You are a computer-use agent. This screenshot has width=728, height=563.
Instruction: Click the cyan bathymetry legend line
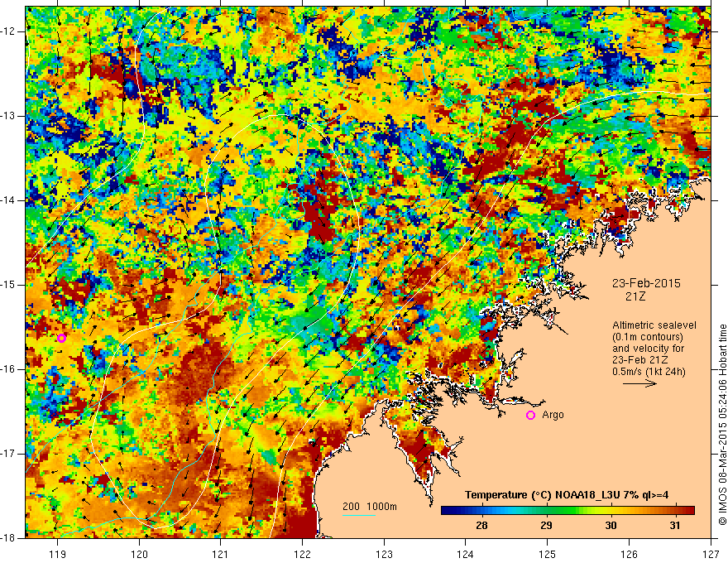pyautogui.click(x=358, y=515)
